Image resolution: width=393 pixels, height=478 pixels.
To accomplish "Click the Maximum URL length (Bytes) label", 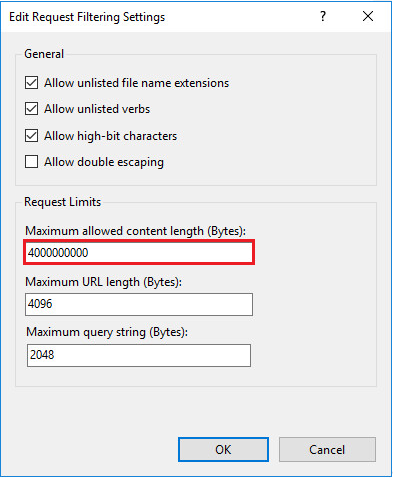I will [104, 282].
